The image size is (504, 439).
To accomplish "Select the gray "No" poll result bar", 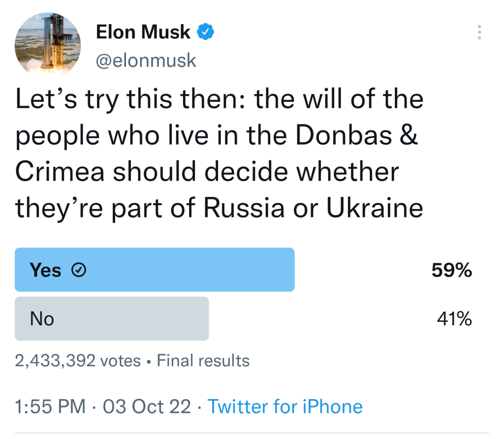I will [112, 318].
